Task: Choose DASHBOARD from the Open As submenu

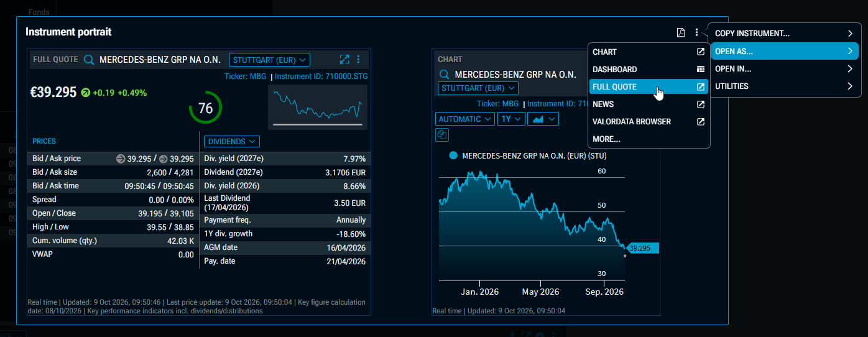Action: 649,70
